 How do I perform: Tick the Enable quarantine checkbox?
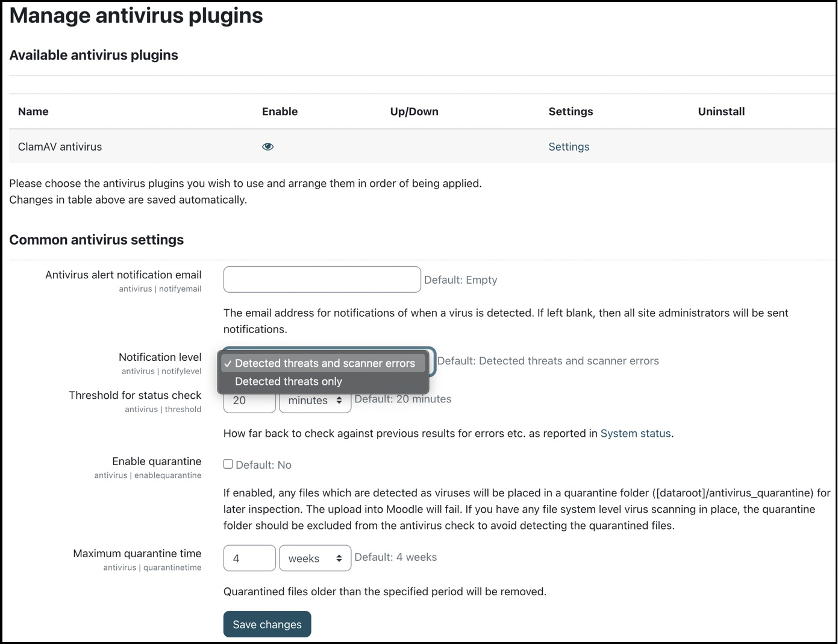pos(228,464)
